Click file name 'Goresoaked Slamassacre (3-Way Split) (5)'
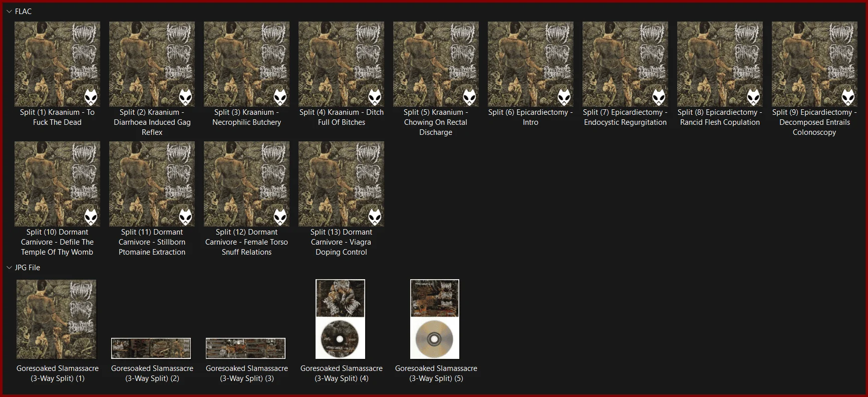 click(436, 373)
